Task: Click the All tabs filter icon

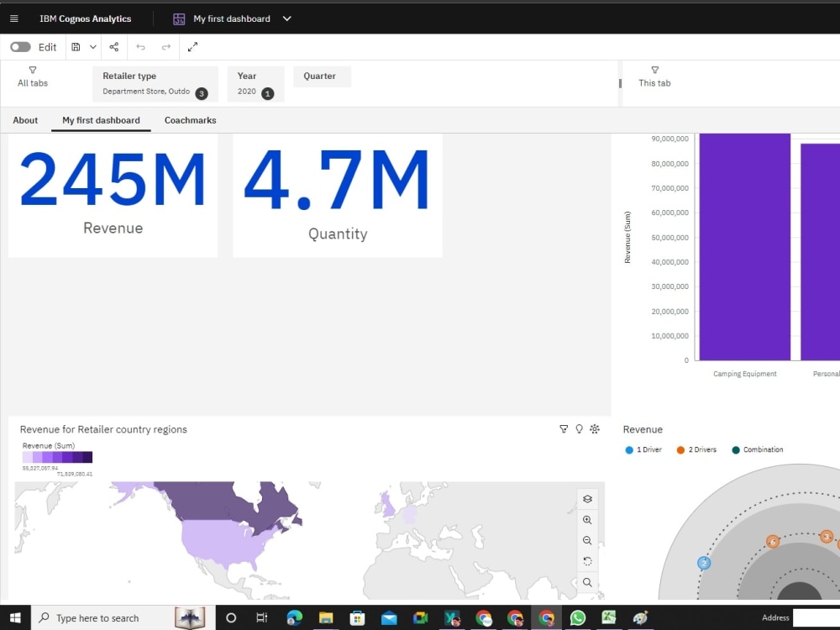Action: (x=33, y=71)
